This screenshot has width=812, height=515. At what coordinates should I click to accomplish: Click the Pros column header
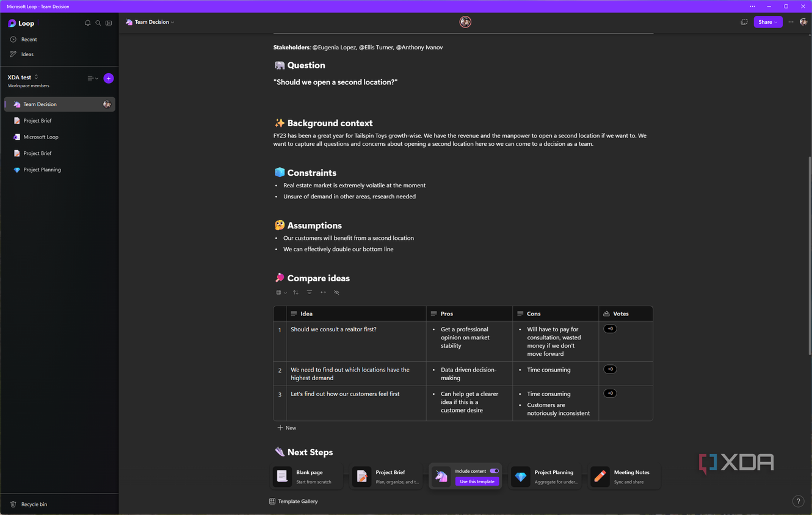click(469, 314)
